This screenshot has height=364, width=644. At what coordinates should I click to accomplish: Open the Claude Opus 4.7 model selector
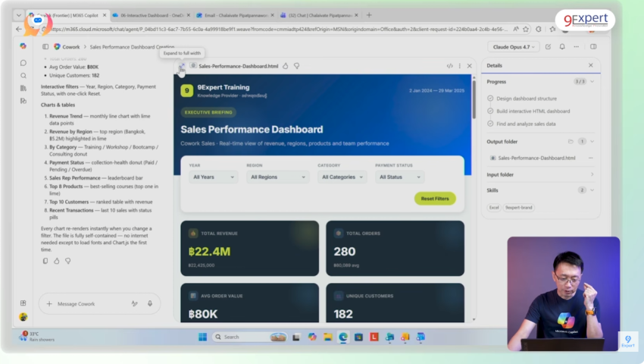coord(514,47)
